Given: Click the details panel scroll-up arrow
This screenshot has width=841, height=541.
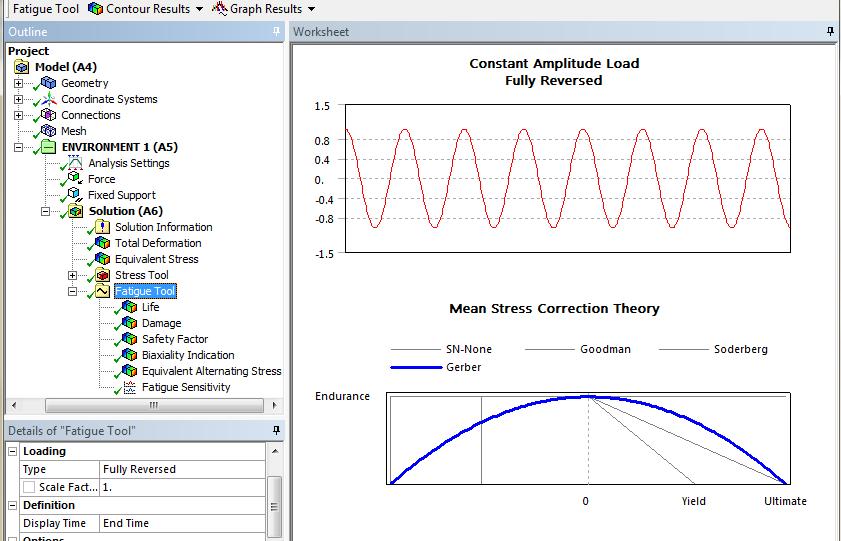Looking at the screenshot, I should click(275, 451).
